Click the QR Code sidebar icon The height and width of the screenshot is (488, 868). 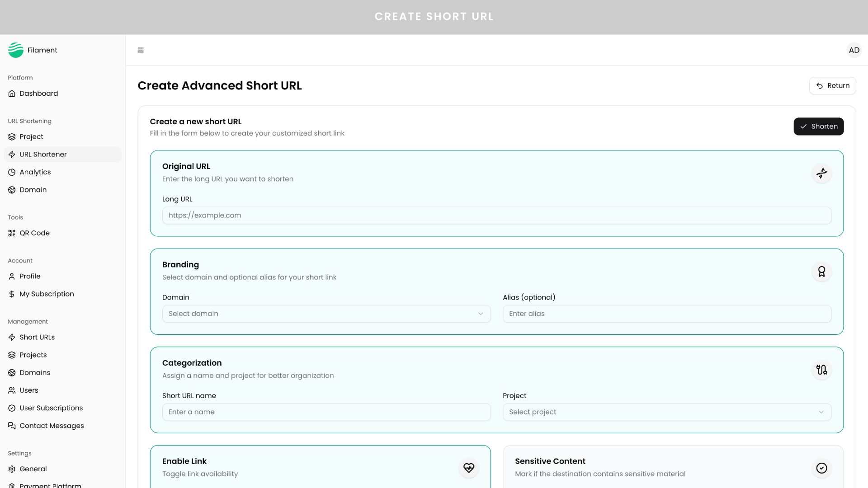[x=12, y=233]
